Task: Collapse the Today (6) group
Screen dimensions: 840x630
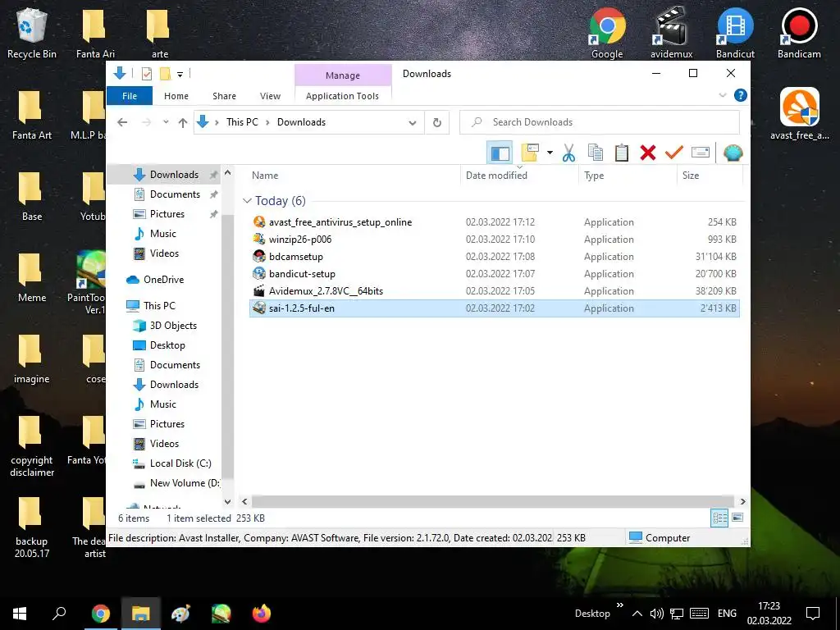Action: [x=247, y=200]
